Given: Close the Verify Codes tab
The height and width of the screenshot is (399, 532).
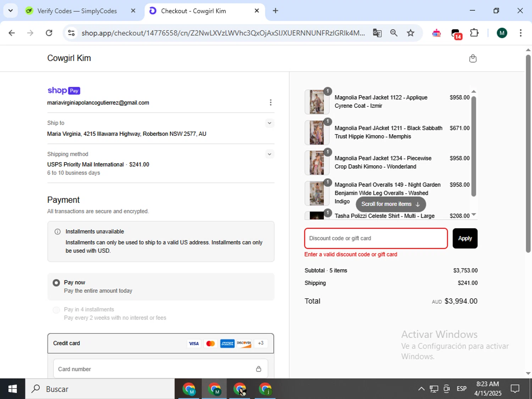Looking at the screenshot, I should coord(133,11).
